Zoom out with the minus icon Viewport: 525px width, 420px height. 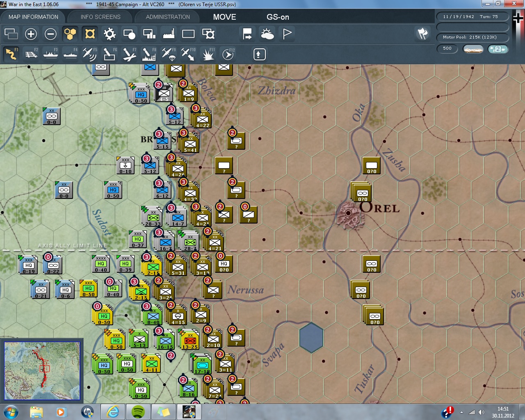click(50, 34)
